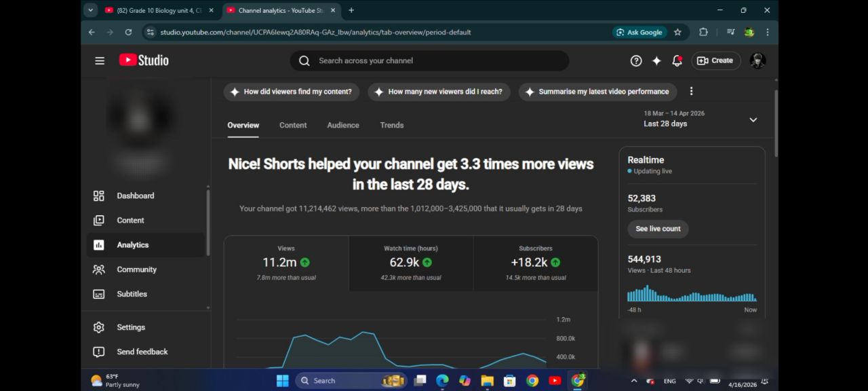Open the weather widget showing 63°F

coord(115,381)
